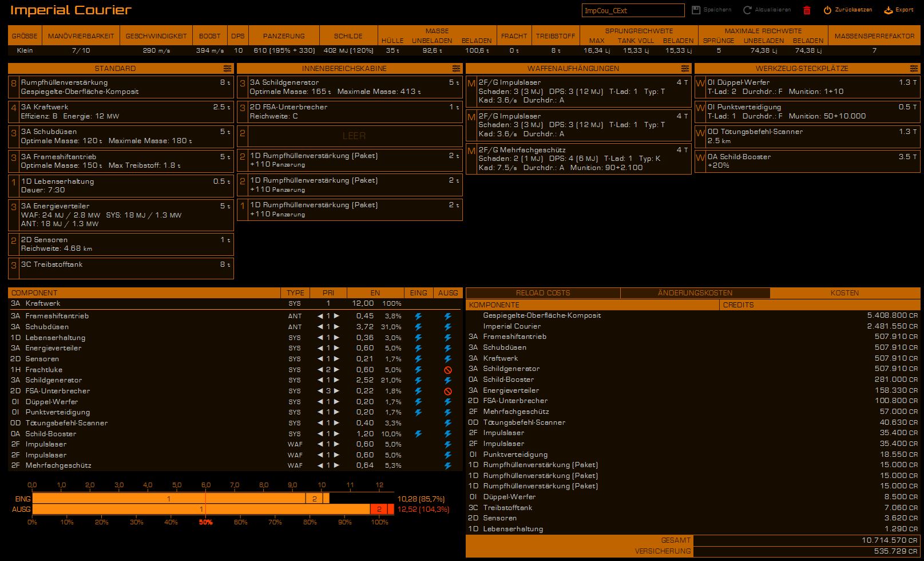Viewport: 924px width, 561px height.
Task: Click the AUSG power usage bar
Action: coord(213,509)
